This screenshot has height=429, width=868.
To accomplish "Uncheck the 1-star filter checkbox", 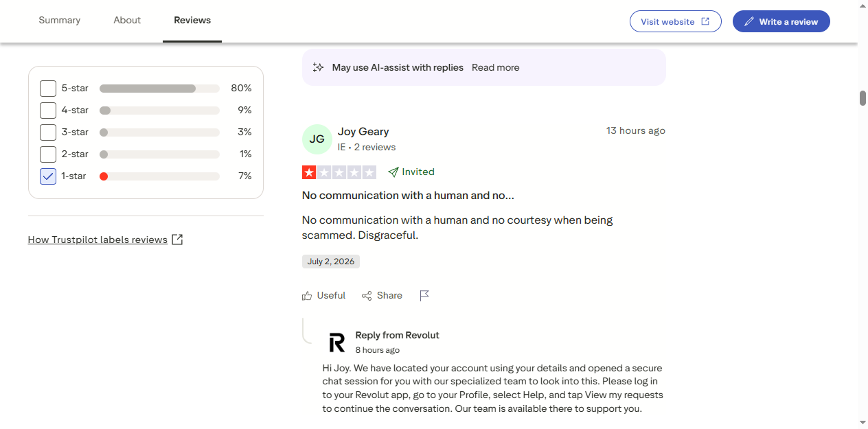I will (48, 176).
